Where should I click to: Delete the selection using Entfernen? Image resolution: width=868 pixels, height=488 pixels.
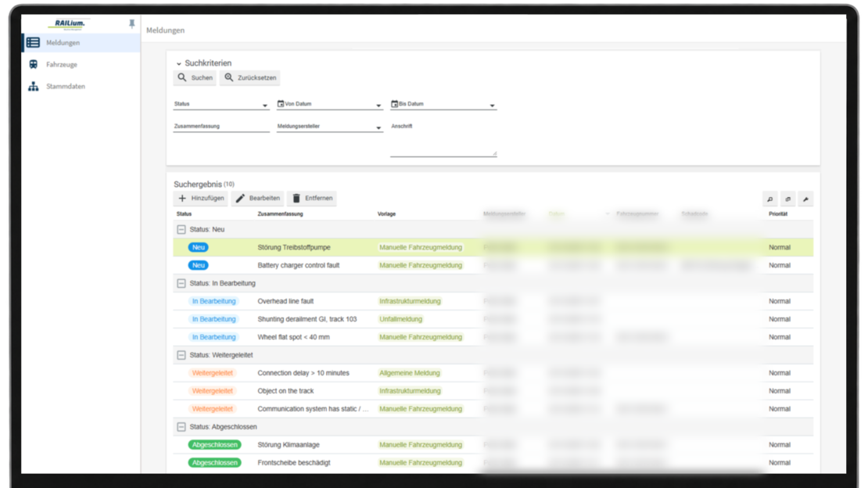point(312,199)
